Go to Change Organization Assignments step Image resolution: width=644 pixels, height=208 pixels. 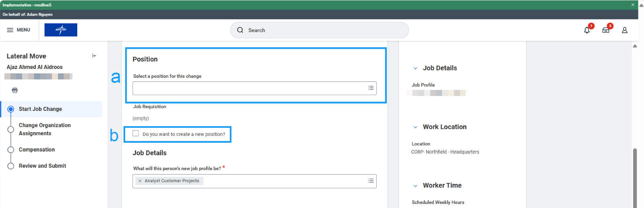(x=45, y=129)
